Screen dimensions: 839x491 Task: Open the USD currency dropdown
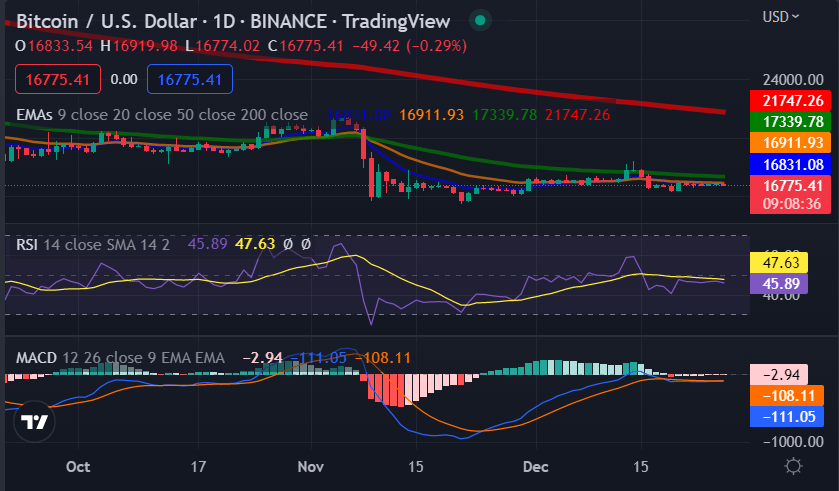click(781, 17)
